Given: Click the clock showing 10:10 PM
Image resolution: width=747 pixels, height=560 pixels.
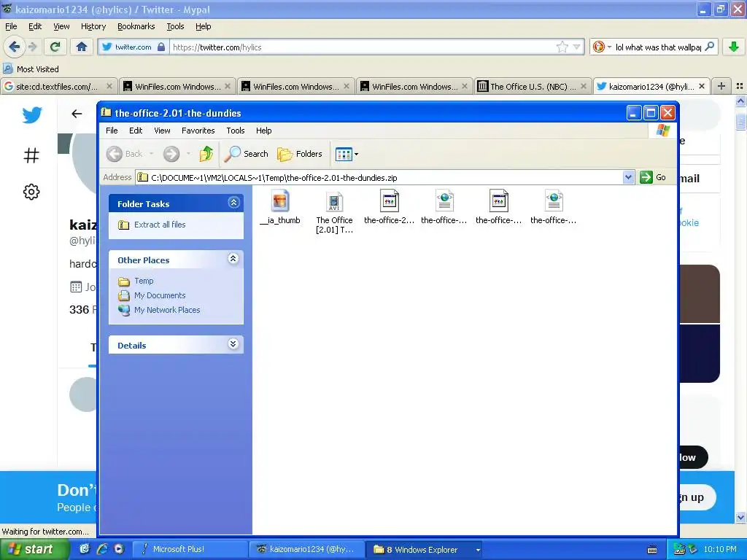Looking at the screenshot, I should (720, 550).
